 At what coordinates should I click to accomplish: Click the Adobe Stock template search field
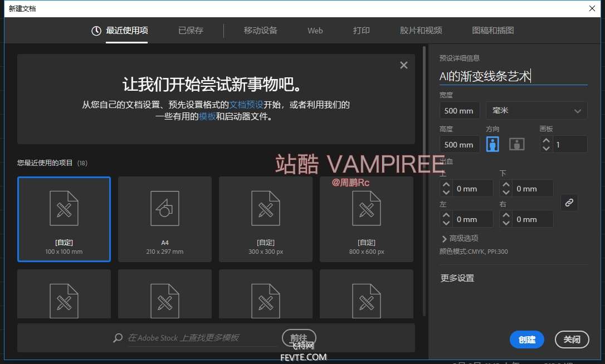203,338
